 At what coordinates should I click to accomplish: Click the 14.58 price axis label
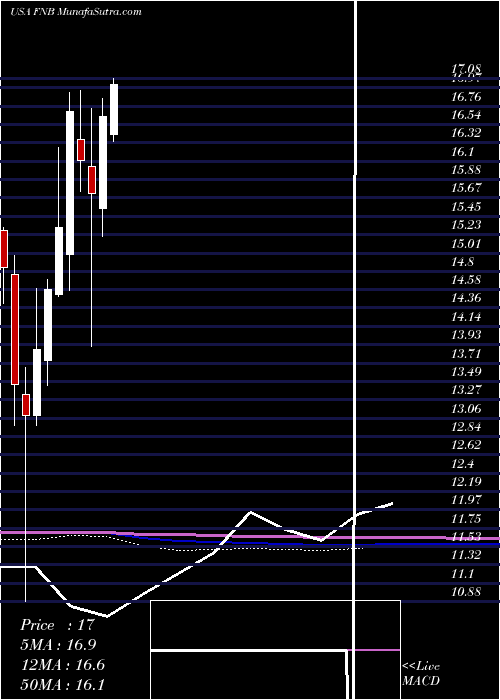point(466,280)
